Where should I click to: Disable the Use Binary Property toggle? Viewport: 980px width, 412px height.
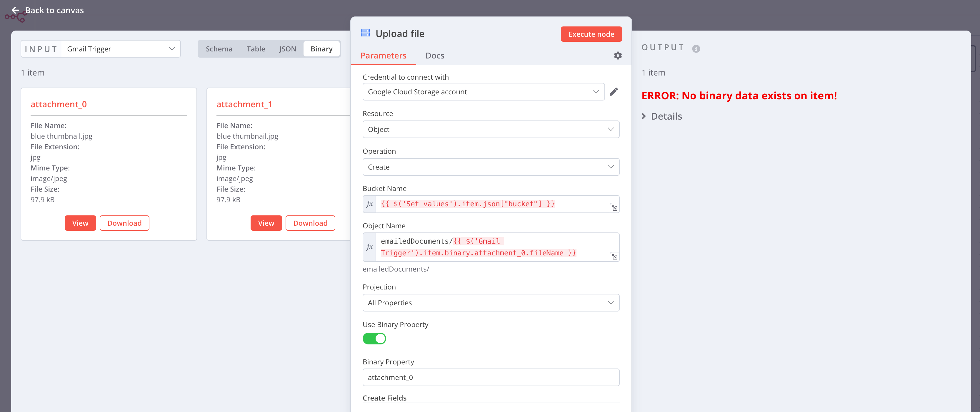tap(374, 338)
